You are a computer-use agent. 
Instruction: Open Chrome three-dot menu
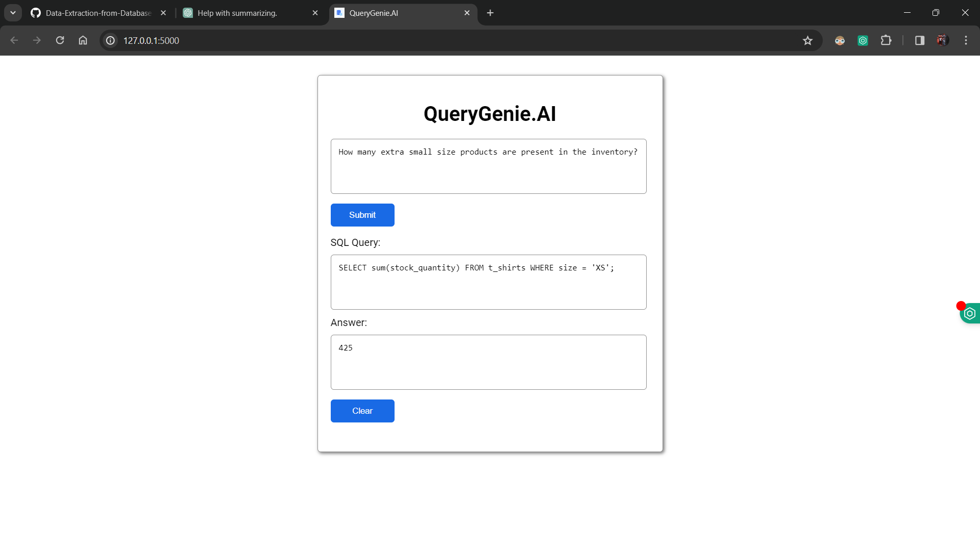pos(966,40)
